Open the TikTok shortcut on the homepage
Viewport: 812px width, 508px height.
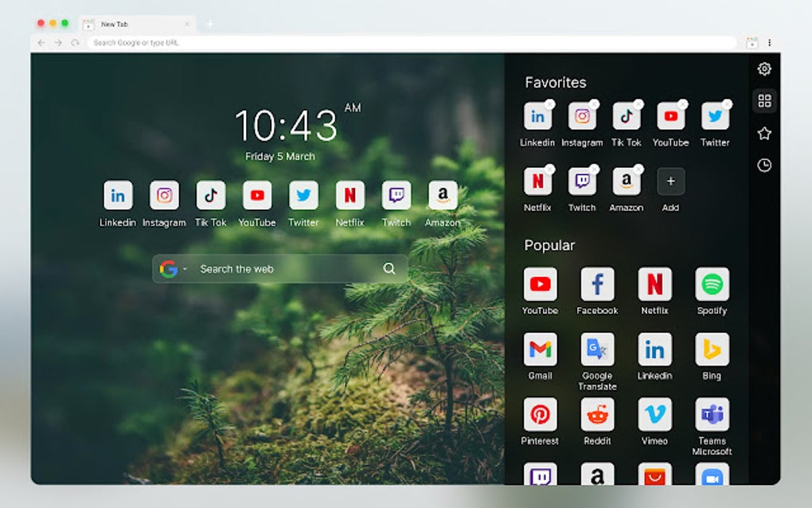click(211, 196)
